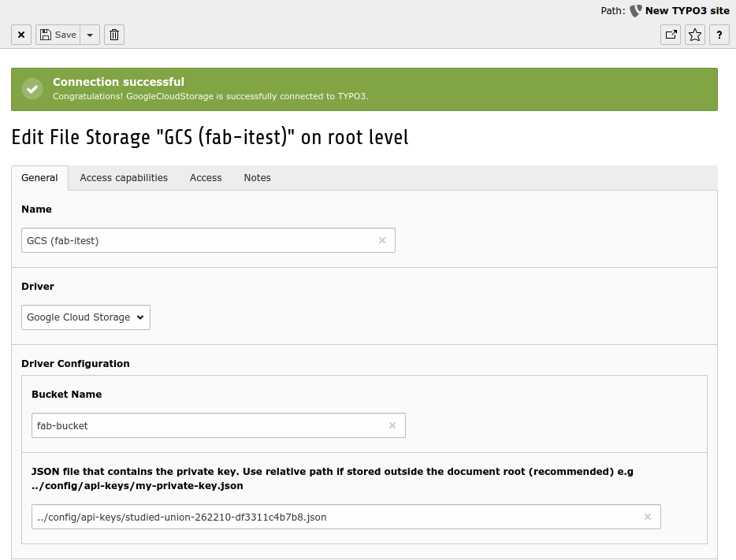Click the Driver field label
The width and height of the screenshot is (736, 560).
38,287
